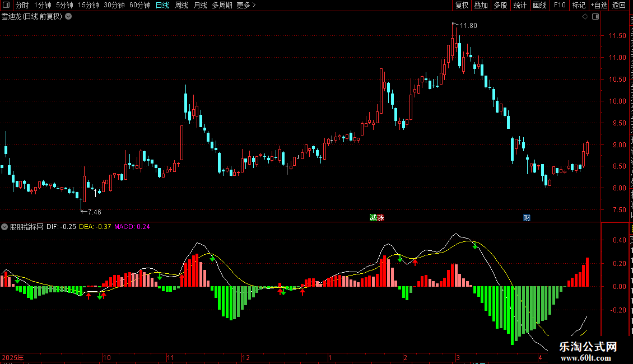
Task: Switch to 周线 weekly chart
Action: coord(181,5)
